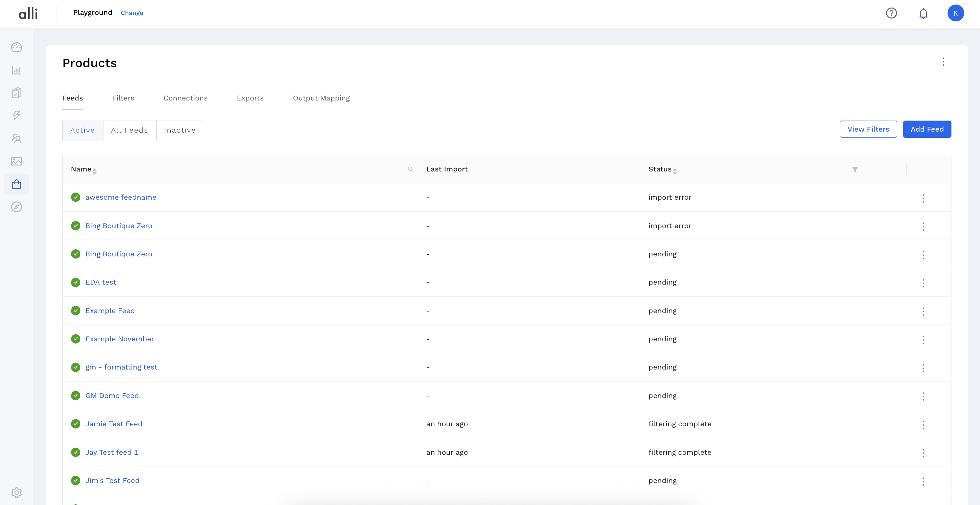Click the Name column search icon
The width and height of the screenshot is (980, 505).
click(x=410, y=169)
